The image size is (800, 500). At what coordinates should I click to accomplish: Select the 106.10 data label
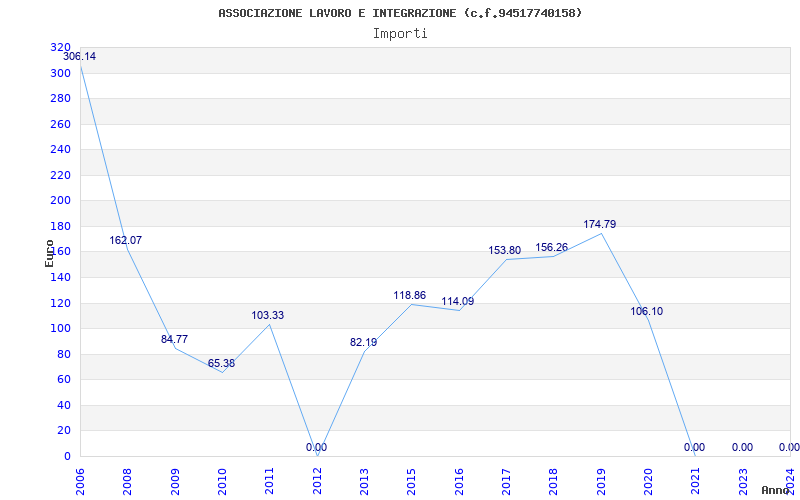click(x=646, y=311)
